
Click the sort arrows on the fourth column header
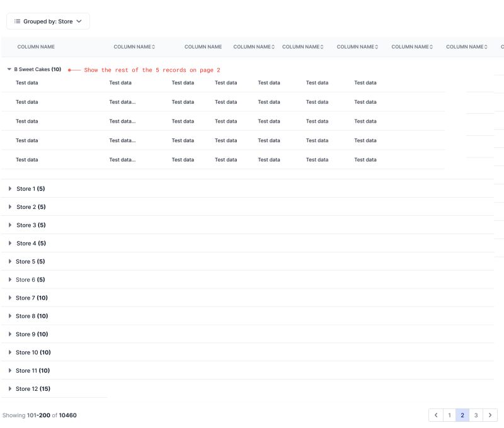point(272,47)
